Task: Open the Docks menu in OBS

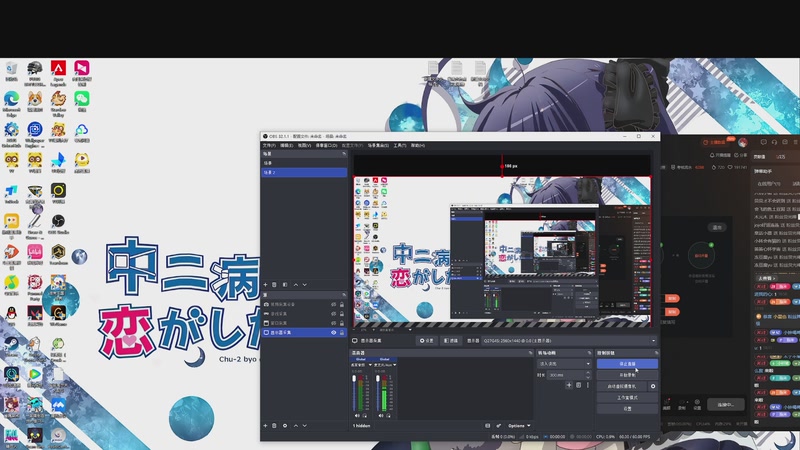Action: pyautogui.click(x=326, y=145)
